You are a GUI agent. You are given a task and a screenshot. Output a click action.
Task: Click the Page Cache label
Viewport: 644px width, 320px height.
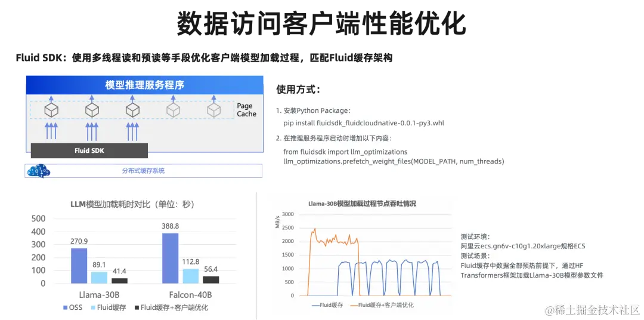click(246, 110)
